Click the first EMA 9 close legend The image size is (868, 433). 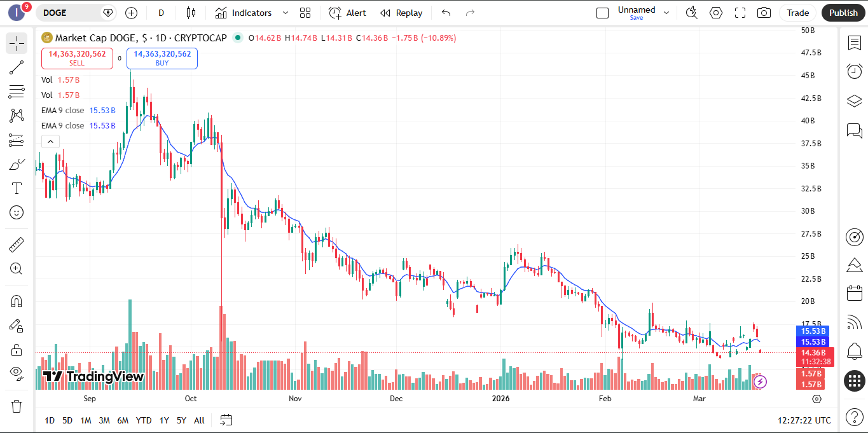pos(79,111)
